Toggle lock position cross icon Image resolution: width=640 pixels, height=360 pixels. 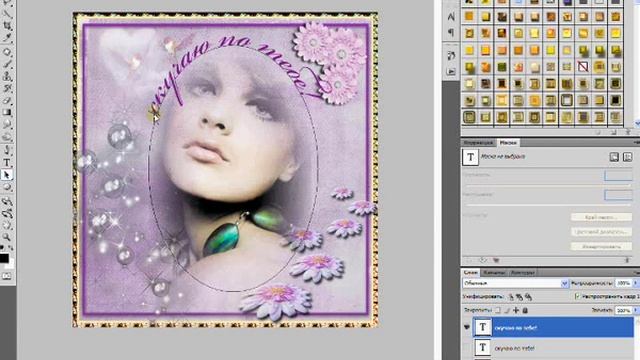(516, 311)
